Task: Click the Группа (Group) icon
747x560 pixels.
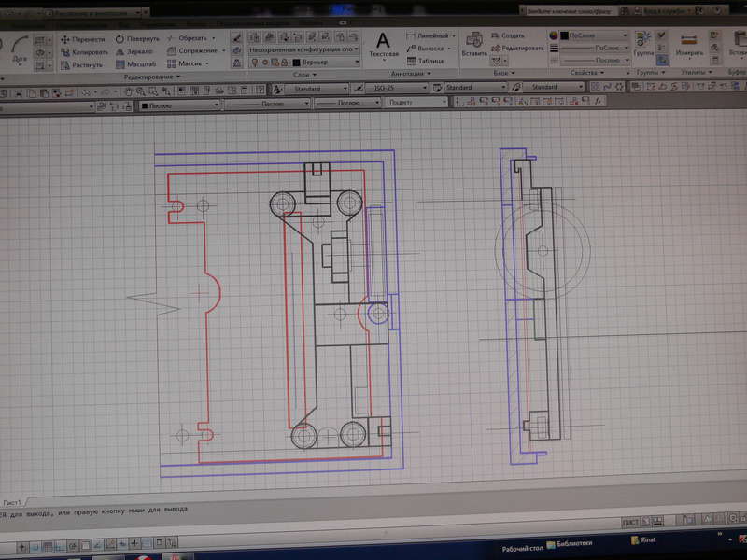Action: 643,44
